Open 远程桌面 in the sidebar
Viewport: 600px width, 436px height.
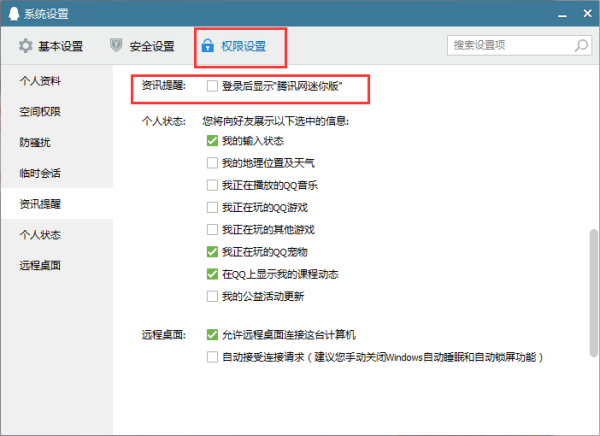click(40, 265)
